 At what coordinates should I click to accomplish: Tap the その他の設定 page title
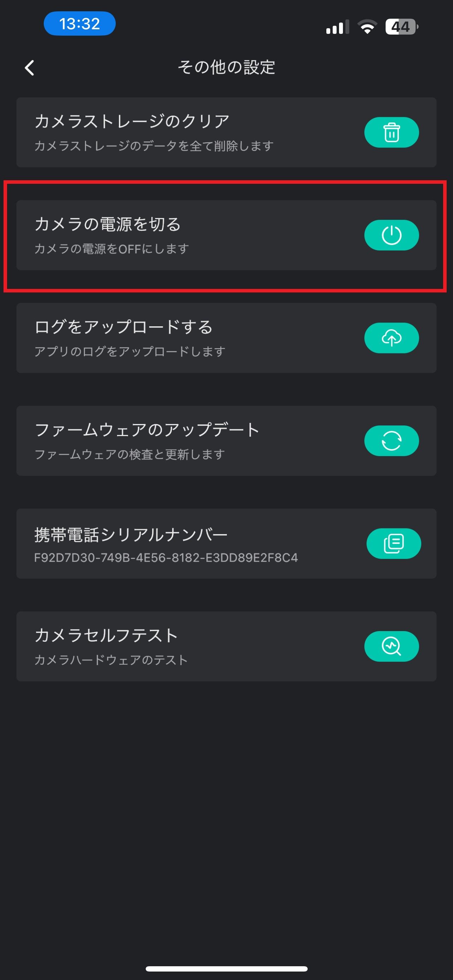[226, 67]
